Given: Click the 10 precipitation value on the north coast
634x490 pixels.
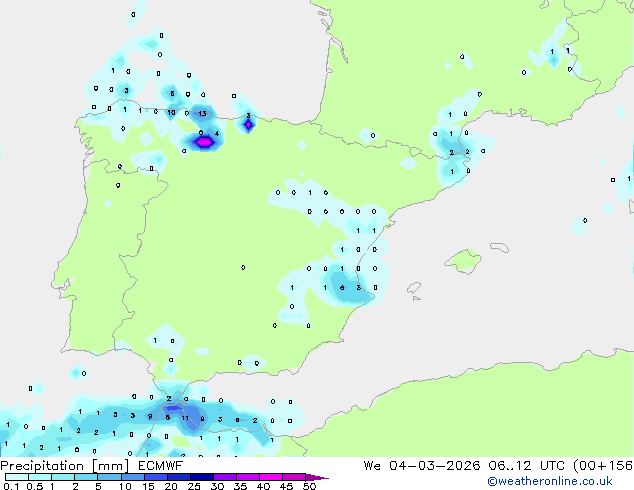Looking at the screenshot, I should pos(171,112).
